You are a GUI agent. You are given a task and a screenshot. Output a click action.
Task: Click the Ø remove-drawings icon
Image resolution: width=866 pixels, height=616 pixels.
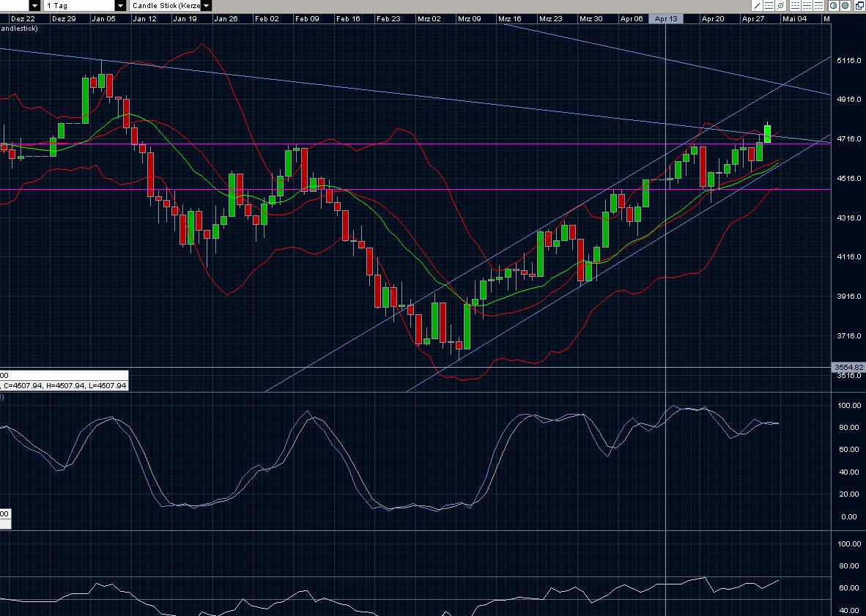pyautogui.click(x=781, y=6)
